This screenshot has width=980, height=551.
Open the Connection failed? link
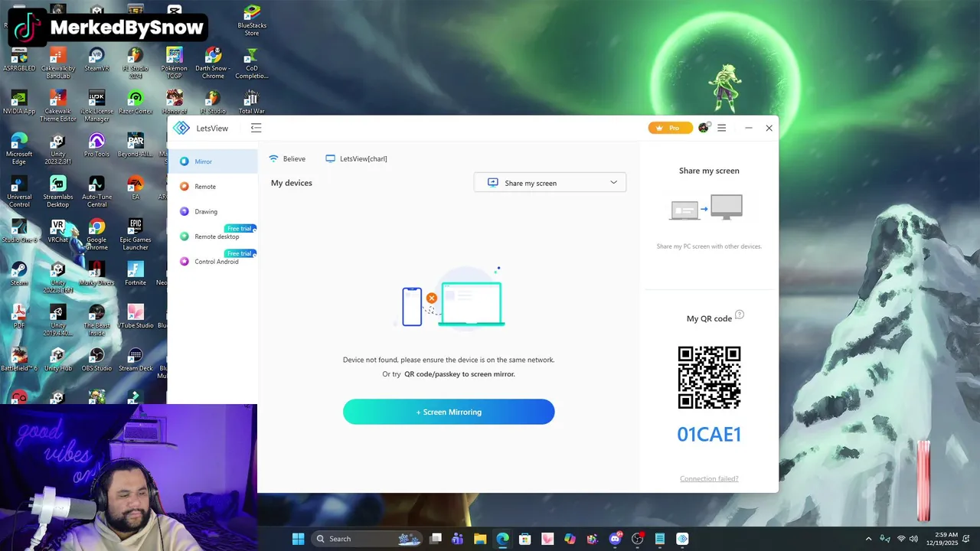point(709,479)
